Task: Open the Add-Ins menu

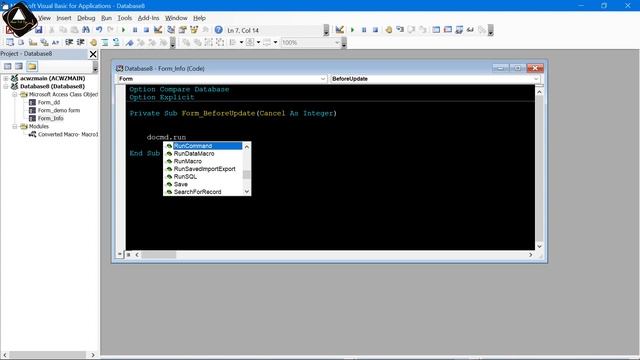Action: tap(148, 18)
